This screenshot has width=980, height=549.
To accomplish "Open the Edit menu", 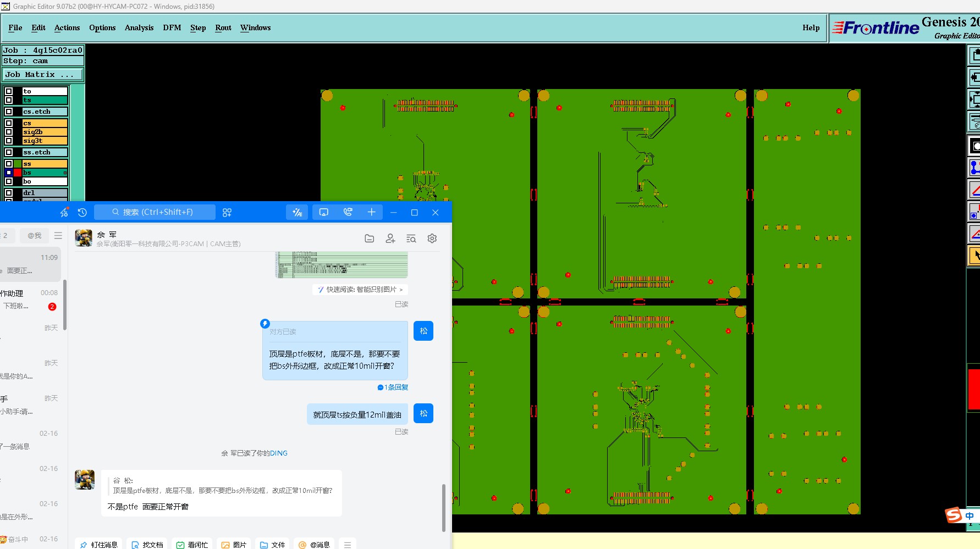I will [38, 27].
